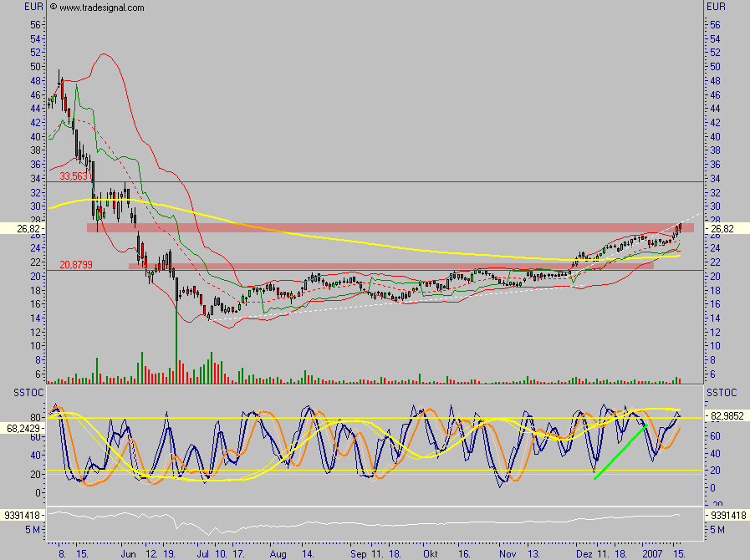Select the upper red resistance zone band
750x560 pixels.
coord(385,227)
